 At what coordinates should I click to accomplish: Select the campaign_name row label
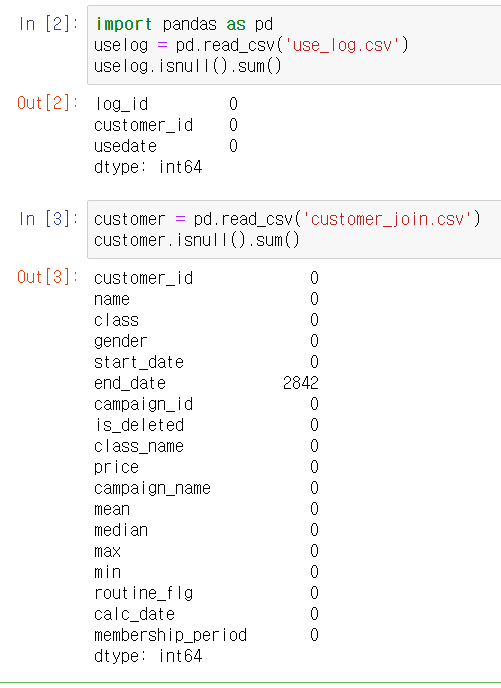[x=153, y=488]
